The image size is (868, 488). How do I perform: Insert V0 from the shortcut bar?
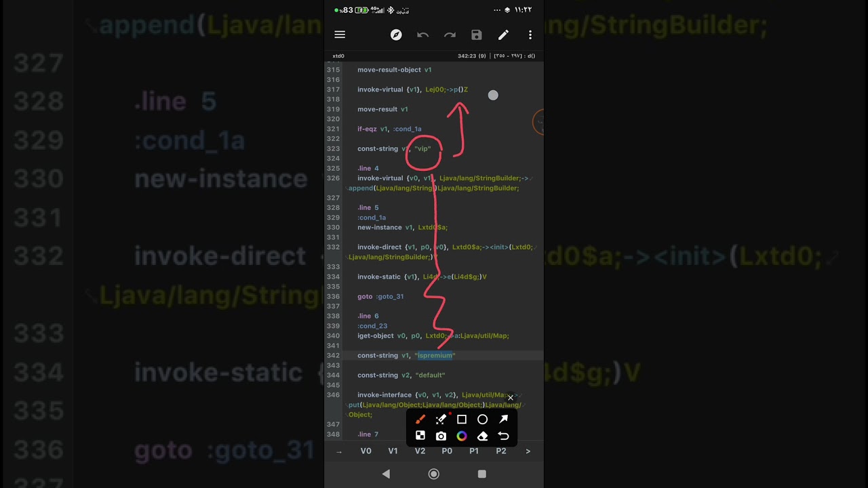(x=366, y=451)
